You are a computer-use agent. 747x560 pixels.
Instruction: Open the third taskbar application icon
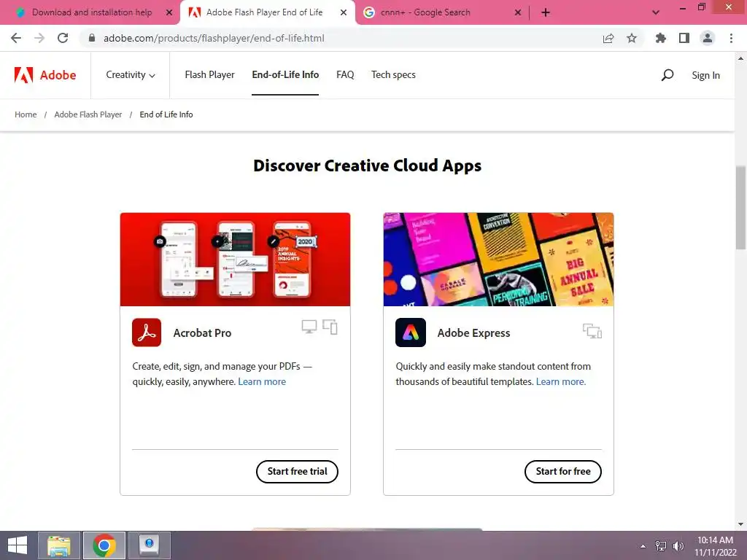149,545
